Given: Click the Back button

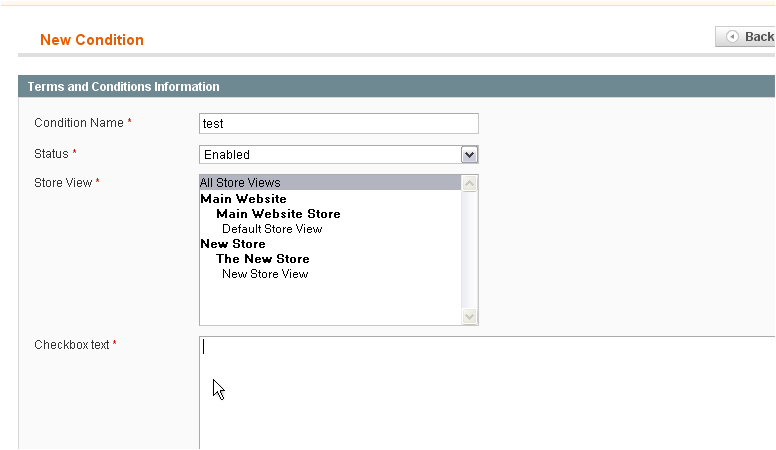Looking at the screenshot, I should [x=747, y=37].
